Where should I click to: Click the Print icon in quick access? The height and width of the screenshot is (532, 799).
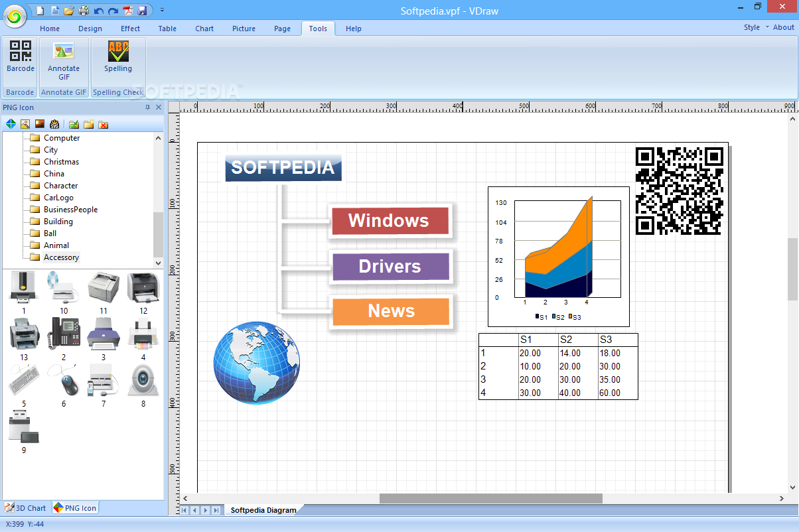84,11
